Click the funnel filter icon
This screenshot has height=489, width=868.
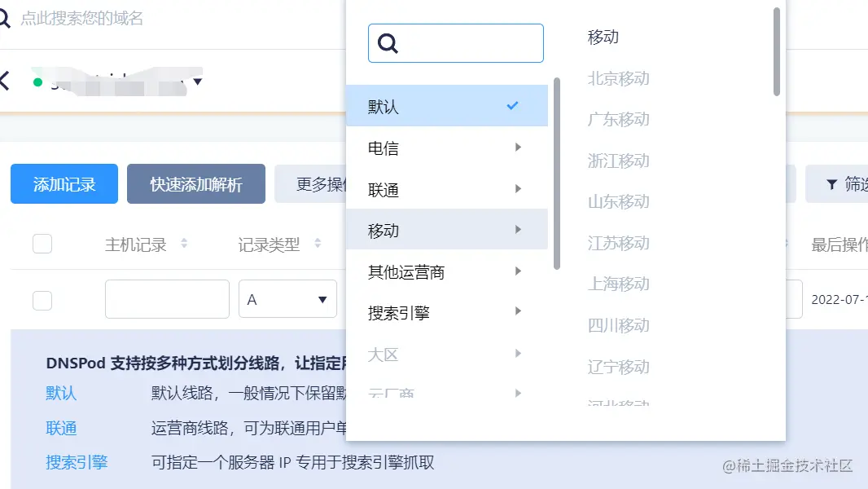click(x=831, y=184)
